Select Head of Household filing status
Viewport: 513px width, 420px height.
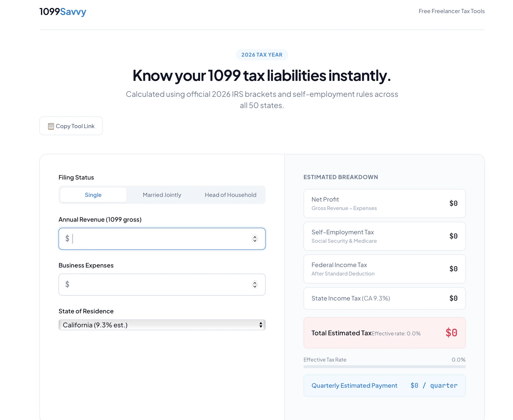(x=231, y=195)
